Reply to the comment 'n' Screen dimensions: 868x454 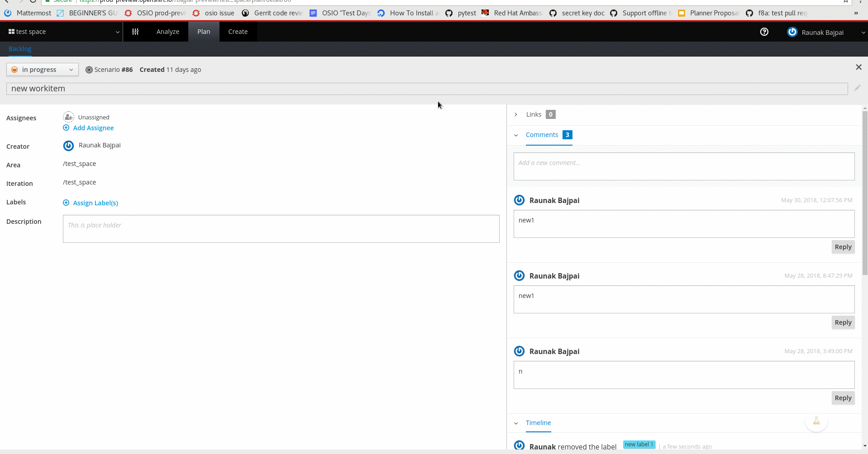843,398
